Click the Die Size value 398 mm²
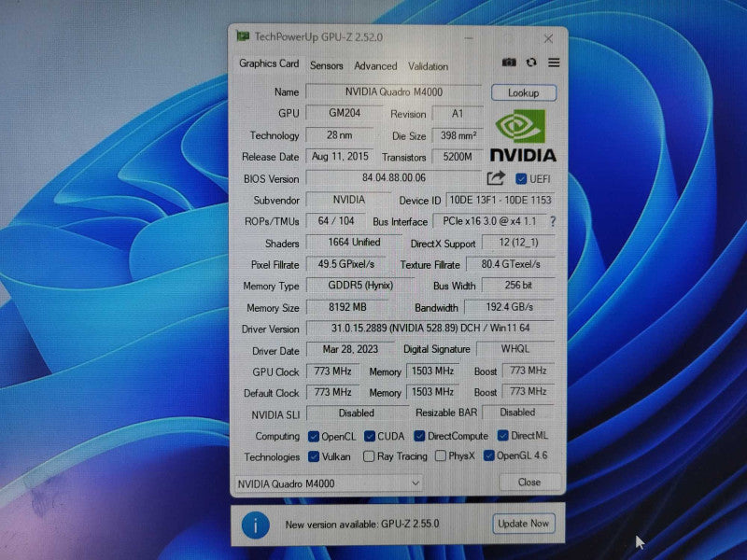 pyautogui.click(x=458, y=135)
